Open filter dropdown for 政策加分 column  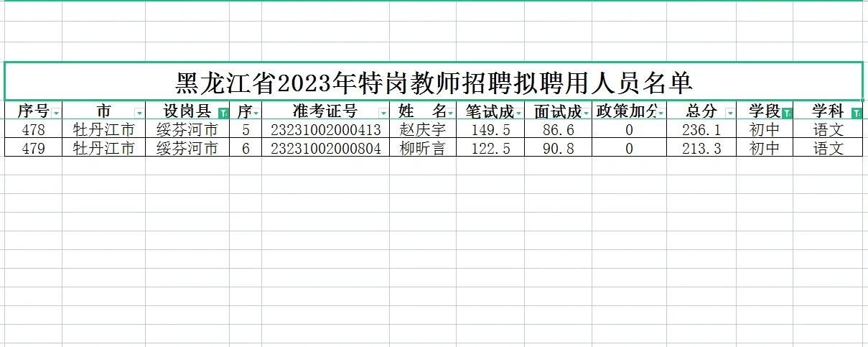pos(661,114)
